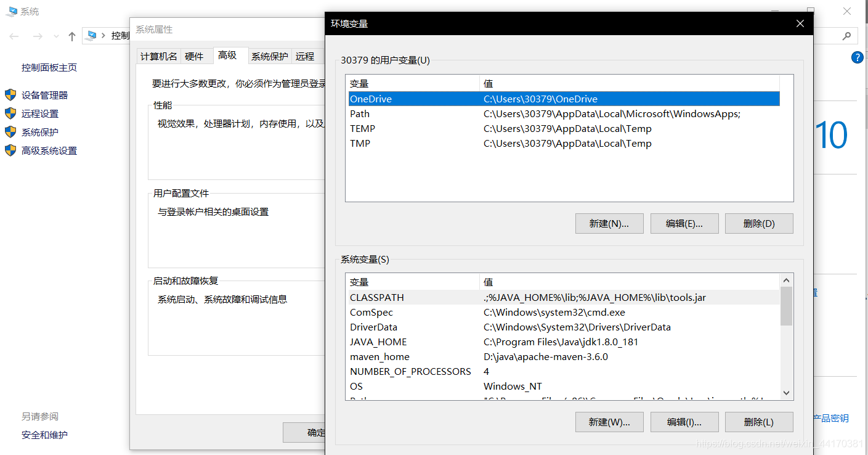Click the Remote Settings shield icon

10,113
